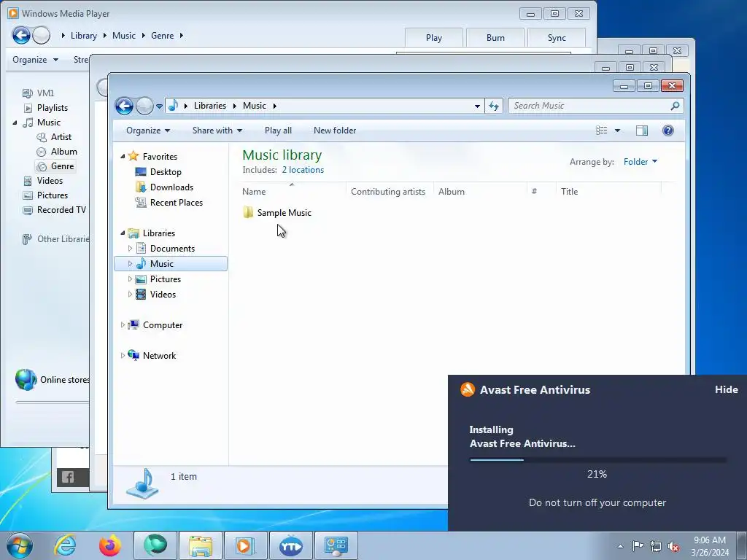Image resolution: width=747 pixels, height=560 pixels.
Task: Switch to the Burn tab in Media Player
Action: [x=495, y=38]
